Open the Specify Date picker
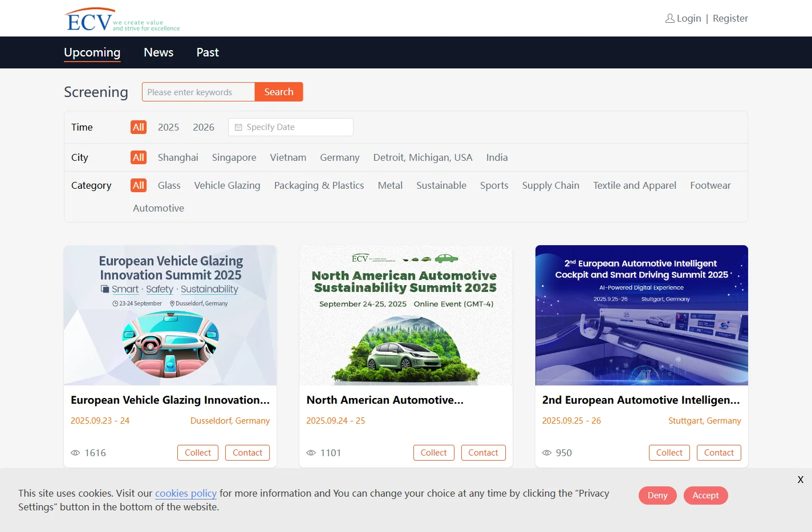812x532 pixels. click(x=291, y=127)
